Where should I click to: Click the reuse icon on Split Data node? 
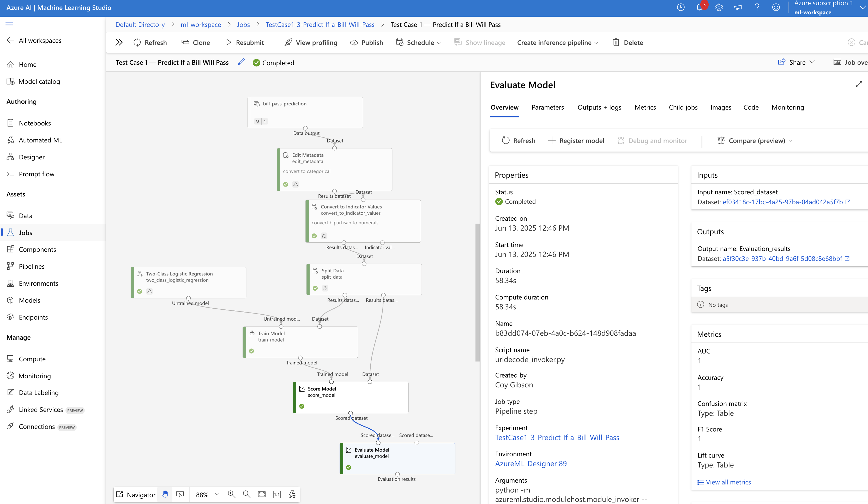pos(325,288)
